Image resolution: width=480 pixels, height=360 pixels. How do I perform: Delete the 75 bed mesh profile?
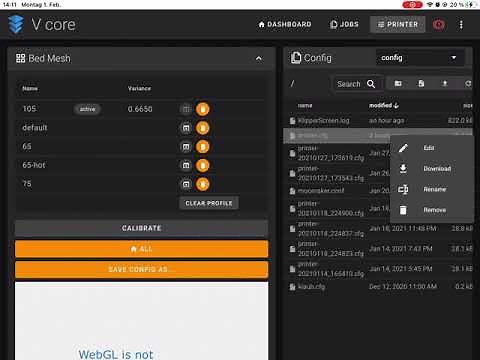click(x=202, y=184)
